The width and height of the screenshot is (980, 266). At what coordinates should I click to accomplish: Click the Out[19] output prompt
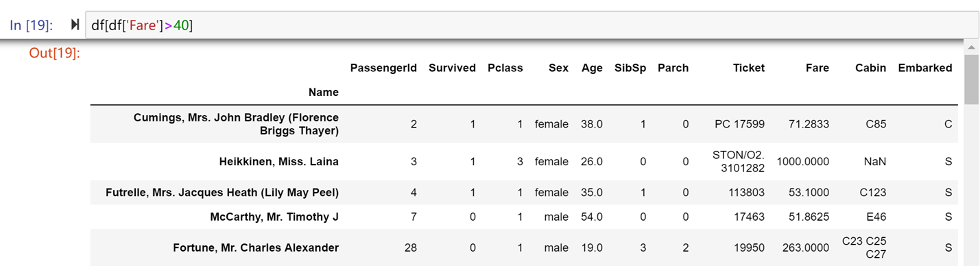point(54,52)
